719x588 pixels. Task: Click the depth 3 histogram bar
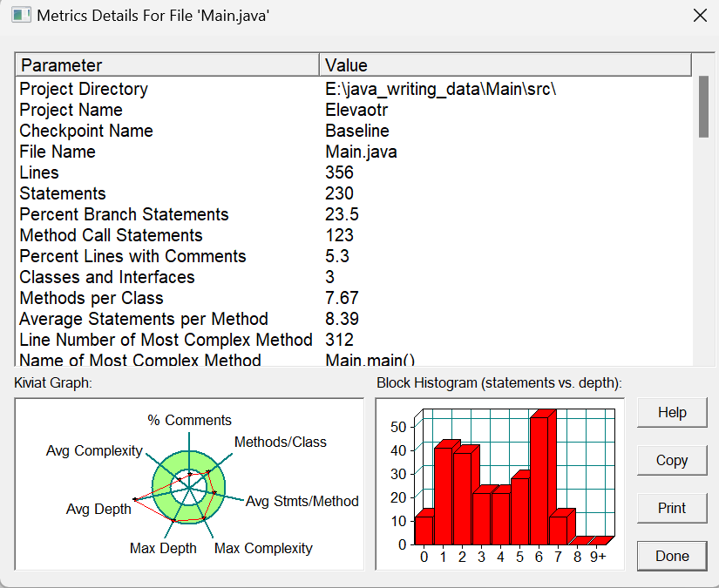pos(481,518)
